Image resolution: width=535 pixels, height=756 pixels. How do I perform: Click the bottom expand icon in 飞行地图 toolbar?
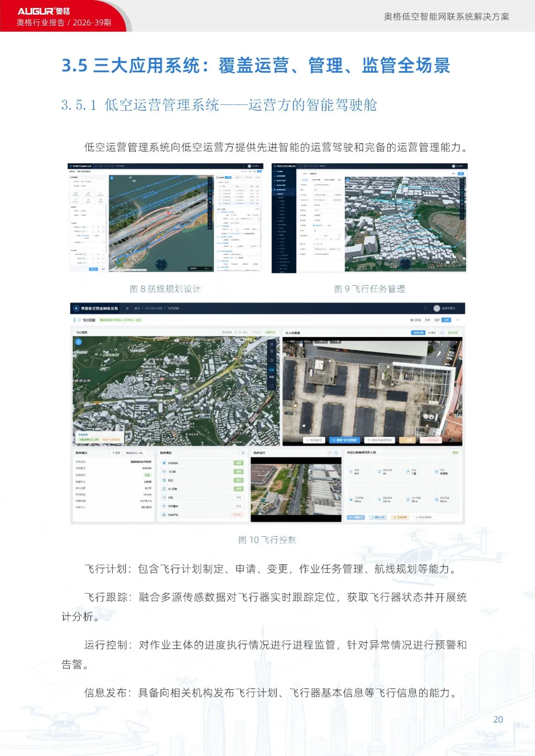[271, 386]
